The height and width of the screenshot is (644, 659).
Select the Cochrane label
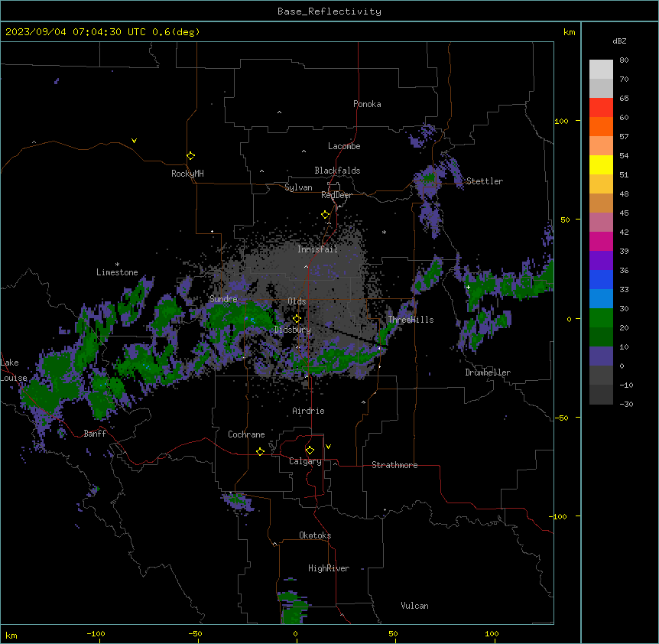click(246, 434)
